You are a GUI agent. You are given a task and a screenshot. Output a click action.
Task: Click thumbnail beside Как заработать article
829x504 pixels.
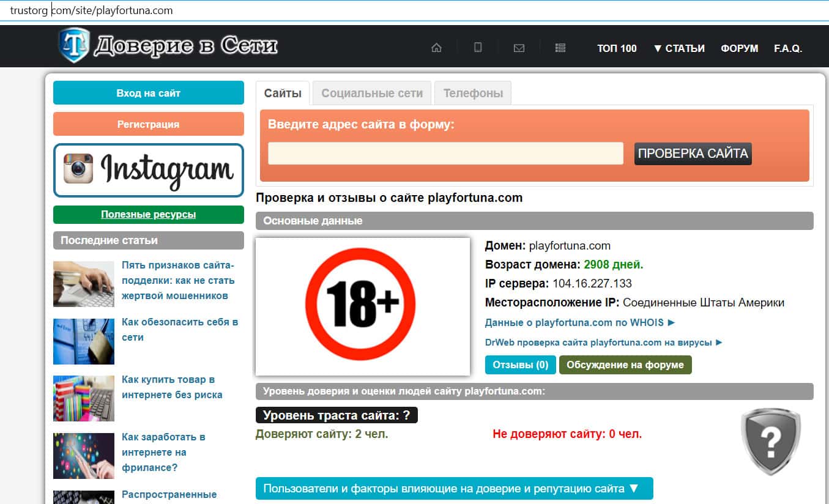84,456
